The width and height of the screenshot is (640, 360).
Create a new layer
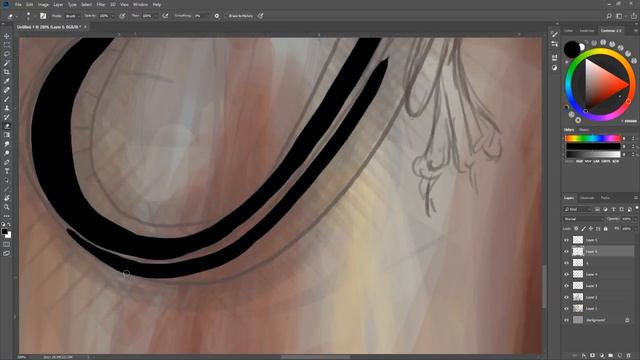pyautogui.click(x=620, y=356)
